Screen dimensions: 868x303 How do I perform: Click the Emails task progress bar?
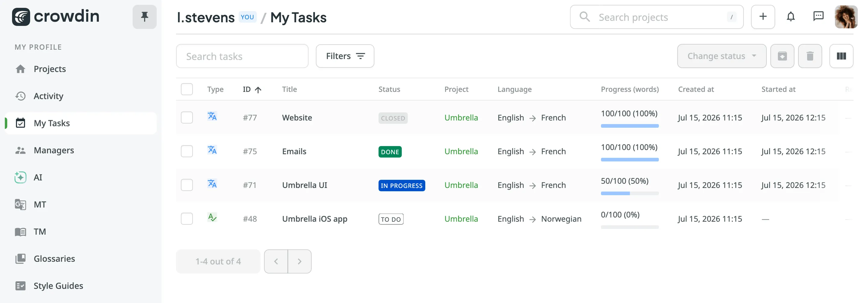tap(629, 160)
